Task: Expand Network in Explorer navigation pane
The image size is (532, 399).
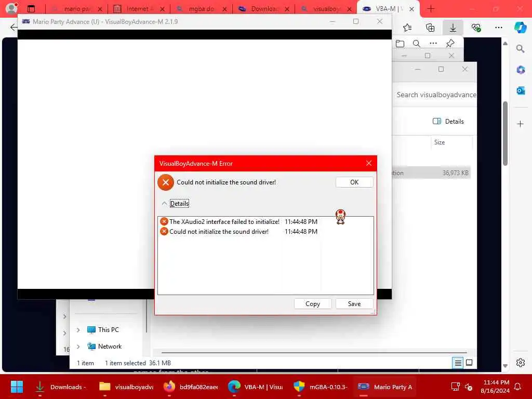Action: click(78, 347)
